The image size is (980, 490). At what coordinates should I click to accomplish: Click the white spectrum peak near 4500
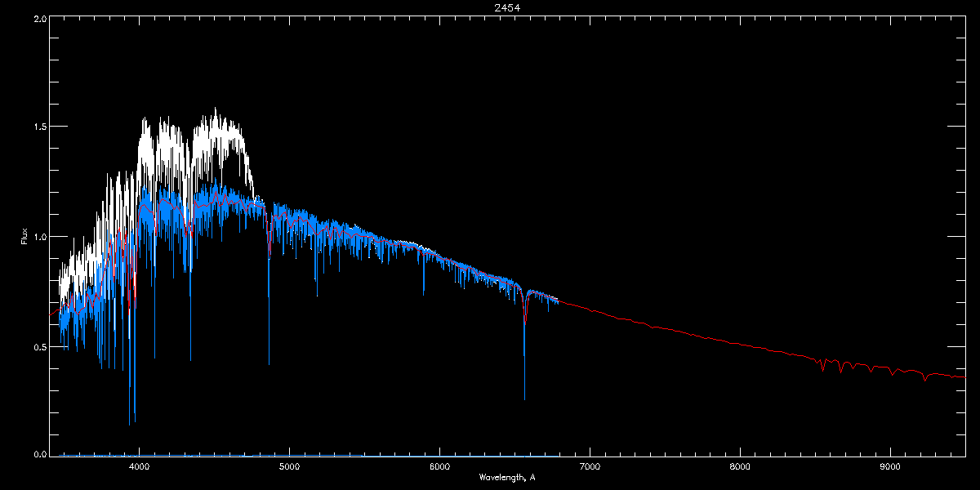coord(216,110)
